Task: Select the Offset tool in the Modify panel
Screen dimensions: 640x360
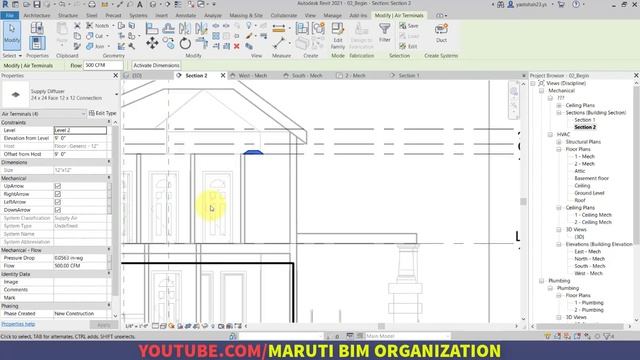Action: (x=169, y=28)
